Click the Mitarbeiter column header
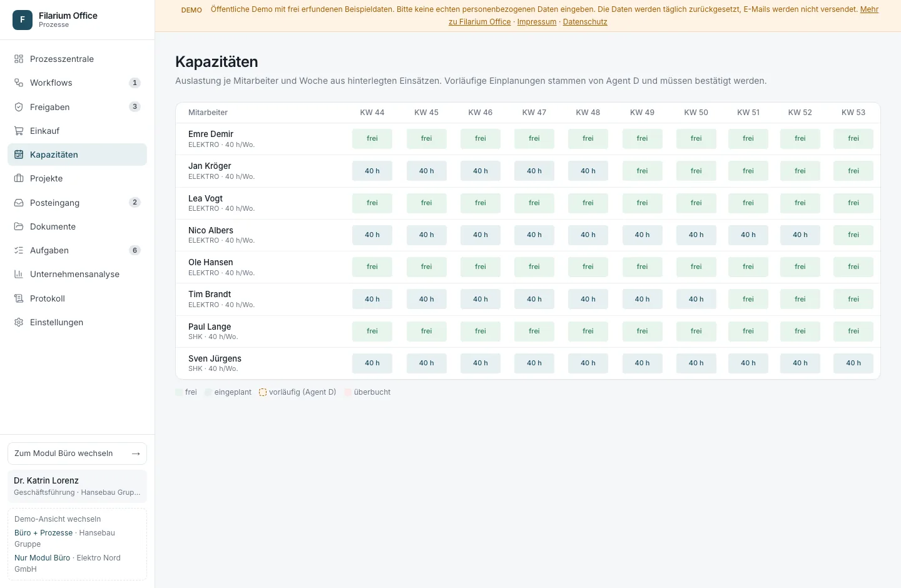The image size is (901, 588). (x=208, y=113)
